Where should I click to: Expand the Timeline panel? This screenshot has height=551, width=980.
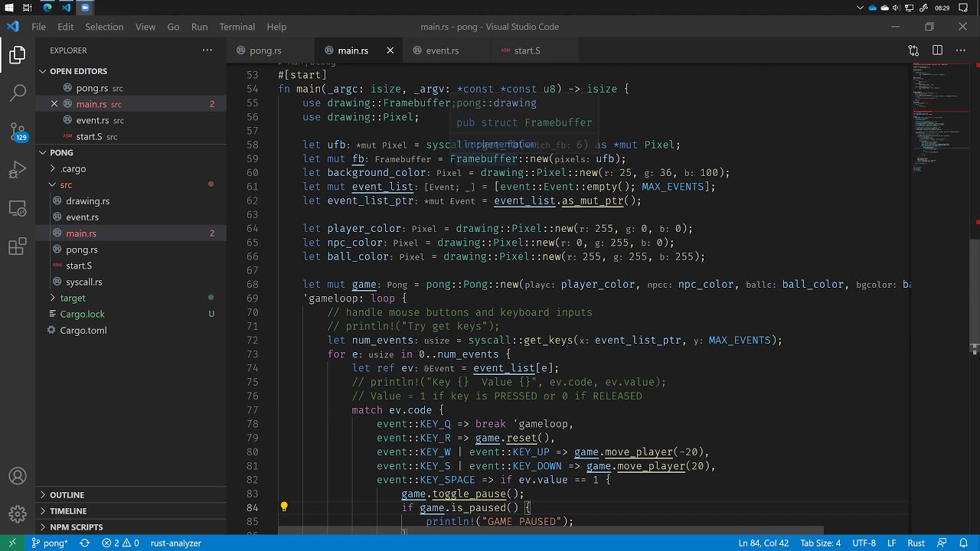pos(131,511)
